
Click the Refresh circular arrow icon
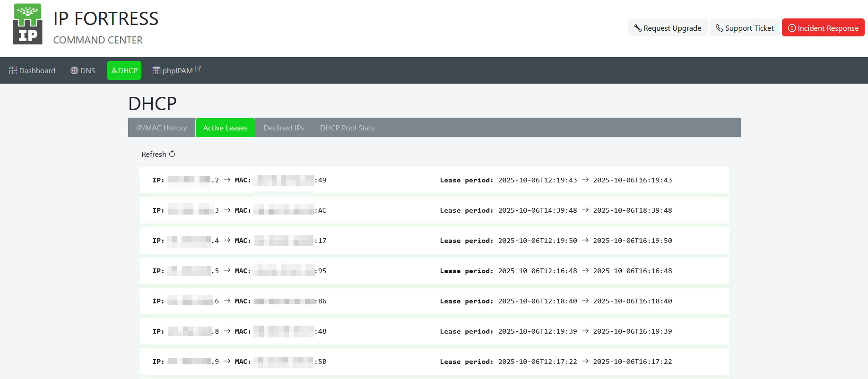172,154
